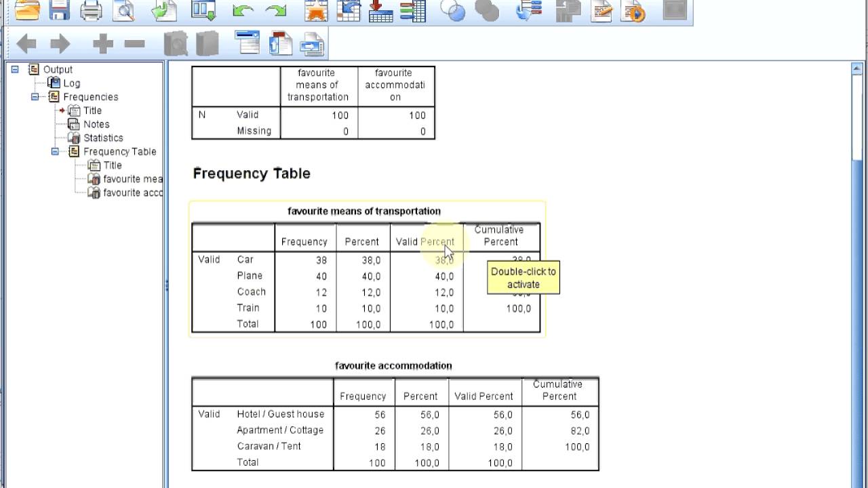Viewport: 868px width, 488px height.
Task: Select the Statistics item in outline
Action: click(103, 138)
